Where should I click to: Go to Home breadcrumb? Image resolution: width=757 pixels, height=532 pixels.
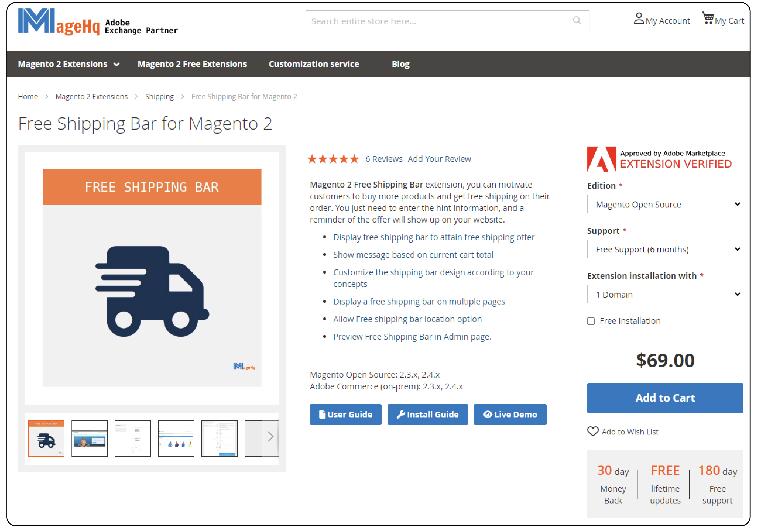28,97
